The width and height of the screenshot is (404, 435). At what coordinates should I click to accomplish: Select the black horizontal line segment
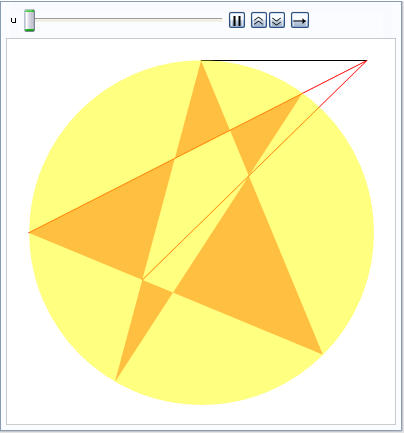tap(284, 61)
